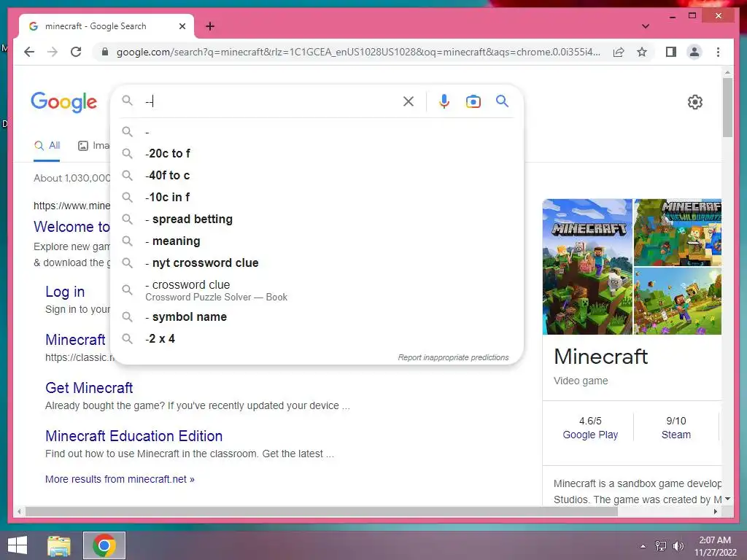Click the Chrome forward arrow

[53, 52]
